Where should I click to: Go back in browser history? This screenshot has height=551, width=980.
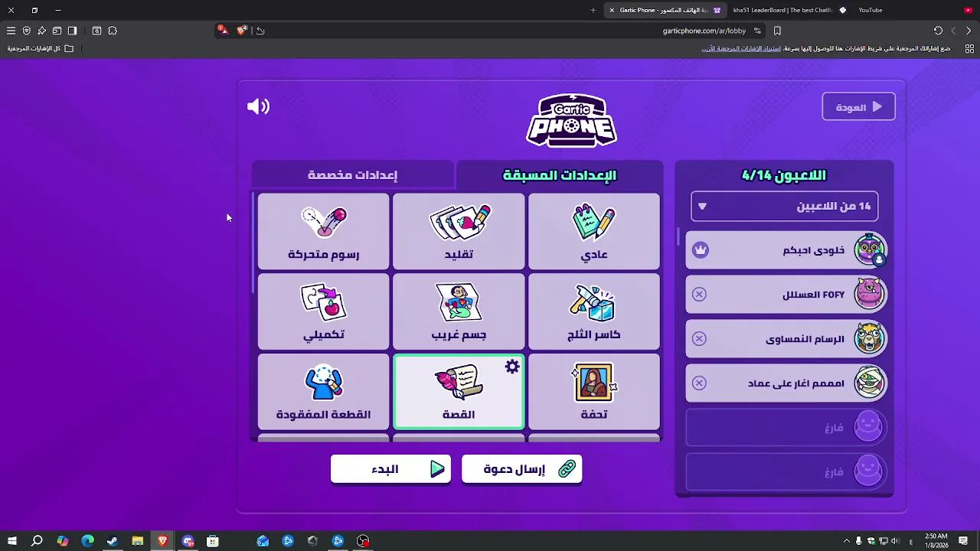969,31
